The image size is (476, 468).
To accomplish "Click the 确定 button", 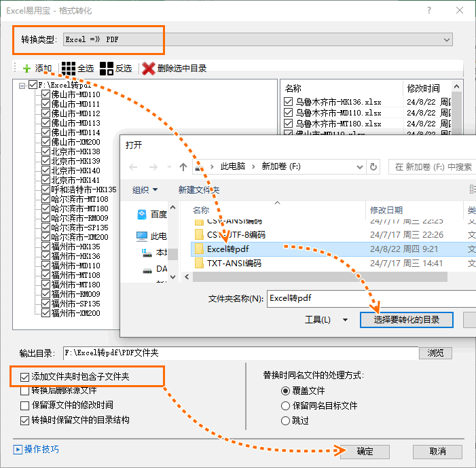I will tap(365, 452).
